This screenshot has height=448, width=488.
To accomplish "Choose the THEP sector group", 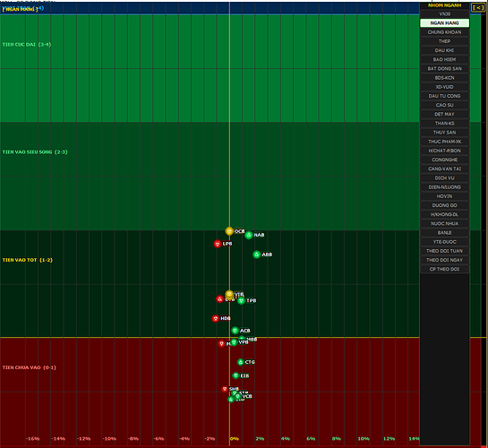I will pos(444,41).
